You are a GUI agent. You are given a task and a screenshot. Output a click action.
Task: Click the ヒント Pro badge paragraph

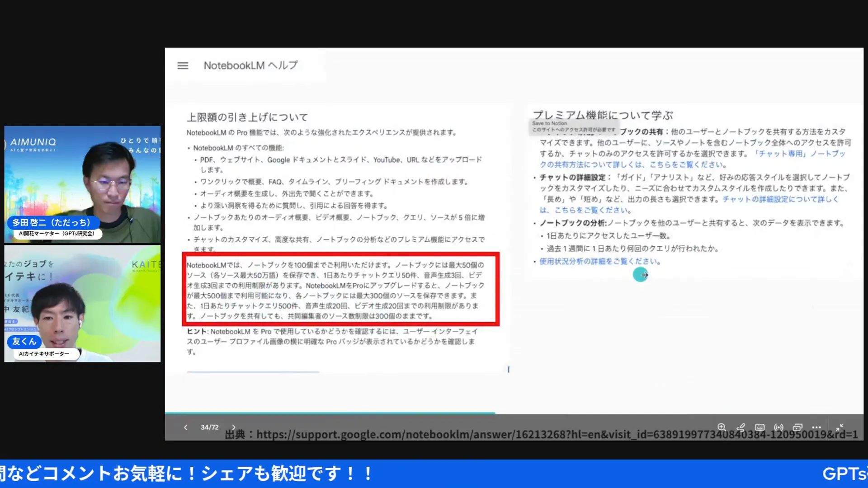pos(332,341)
